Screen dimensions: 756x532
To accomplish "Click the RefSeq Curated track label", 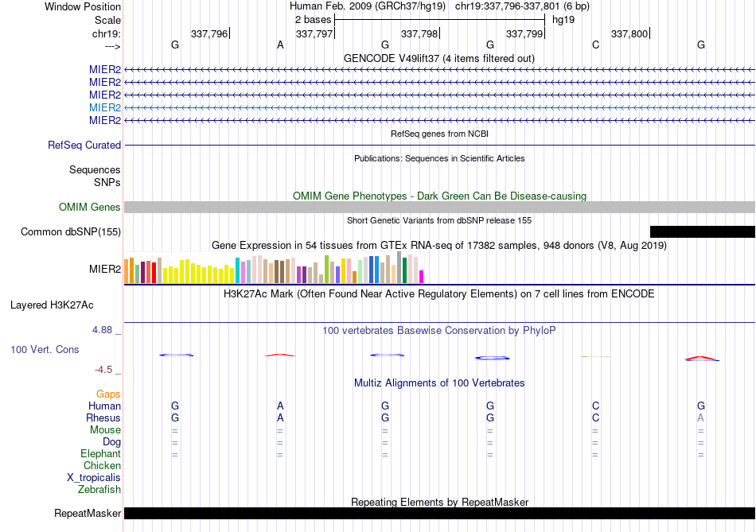I will click(84, 146).
